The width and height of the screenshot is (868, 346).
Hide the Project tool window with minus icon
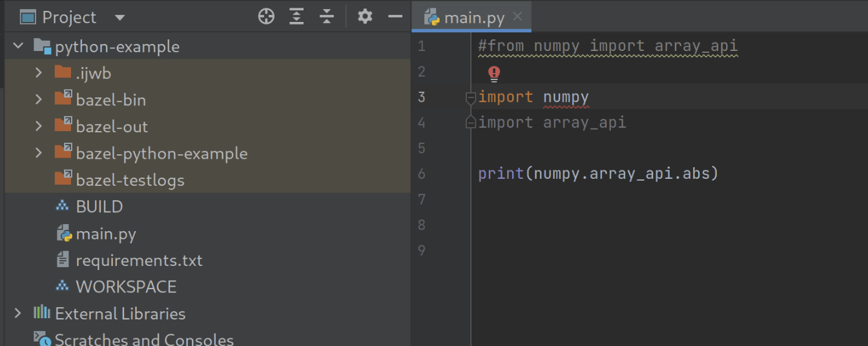pyautogui.click(x=395, y=17)
